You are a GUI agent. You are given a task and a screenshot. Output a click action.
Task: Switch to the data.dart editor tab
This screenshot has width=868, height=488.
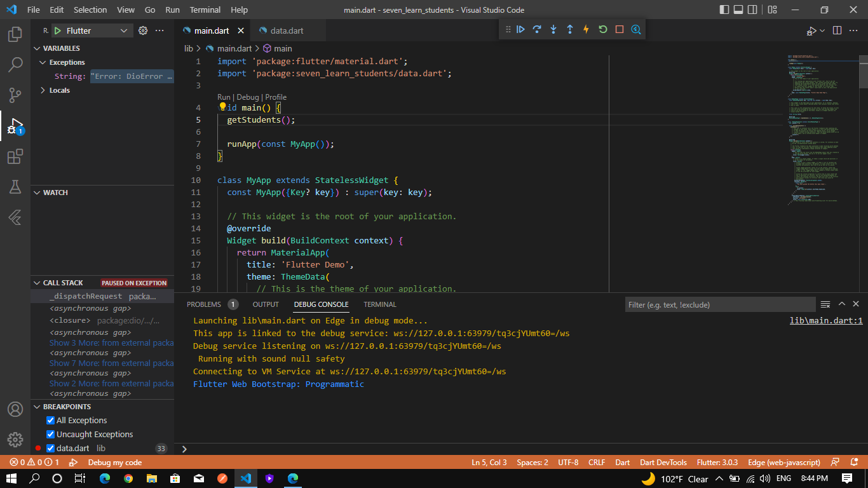coord(287,30)
